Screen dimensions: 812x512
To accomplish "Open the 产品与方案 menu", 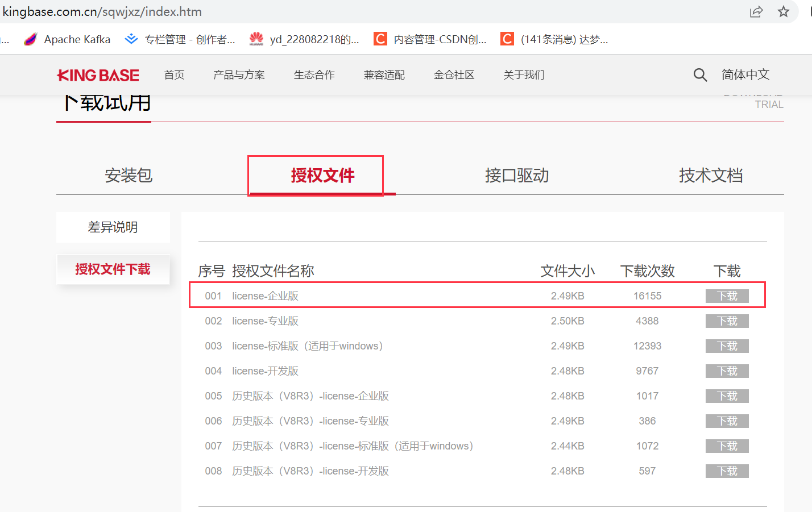I will [x=238, y=74].
